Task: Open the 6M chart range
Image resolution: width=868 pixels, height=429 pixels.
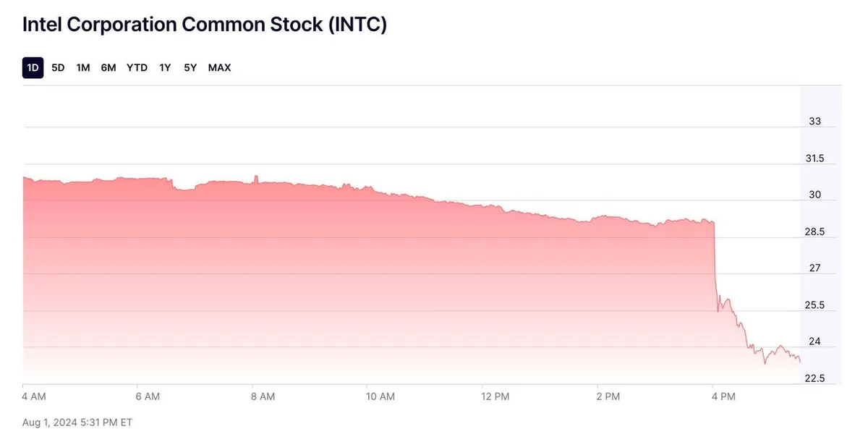Action: click(x=109, y=68)
